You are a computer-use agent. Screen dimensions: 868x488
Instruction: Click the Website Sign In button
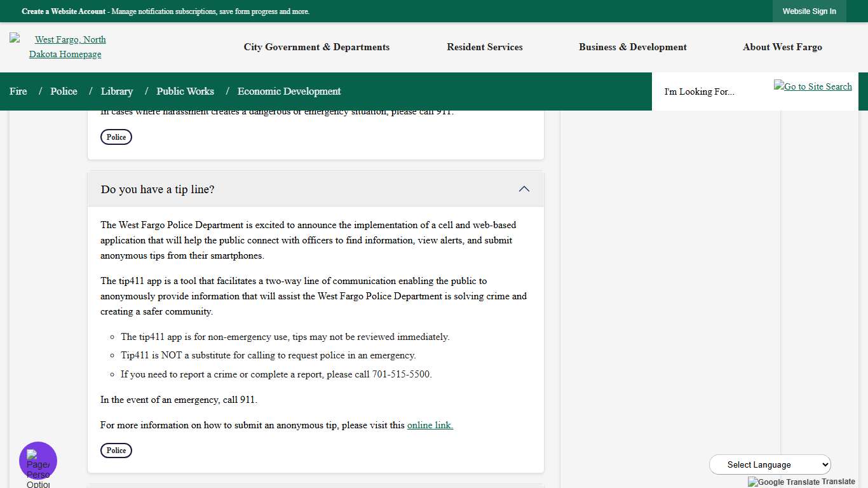(810, 11)
